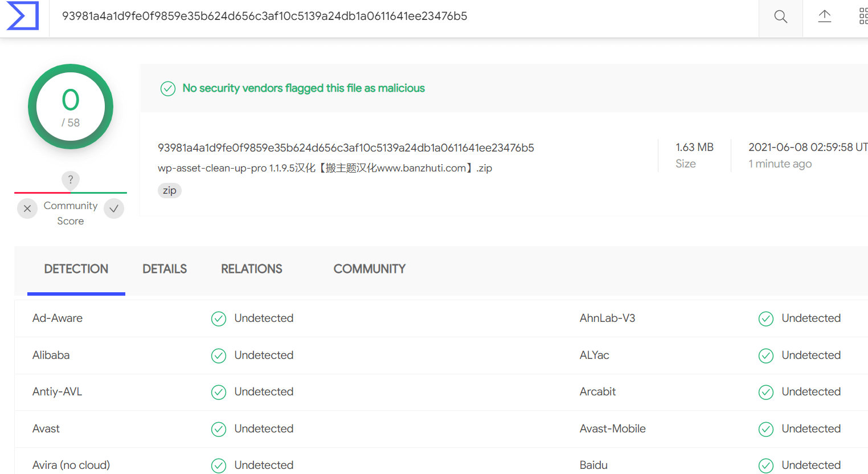Image resolution: width=868 pixels, height=474 pixels.
Task: Vote harmless with the check community button
Action: coord(114,209)
